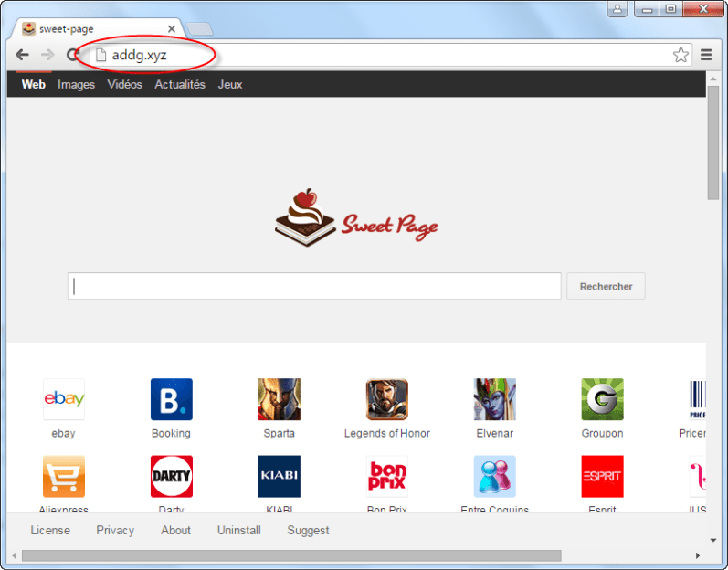Viewport: 728px width, 570px height.
Task: Open the Suggest footer link
Action: [308, 531]
